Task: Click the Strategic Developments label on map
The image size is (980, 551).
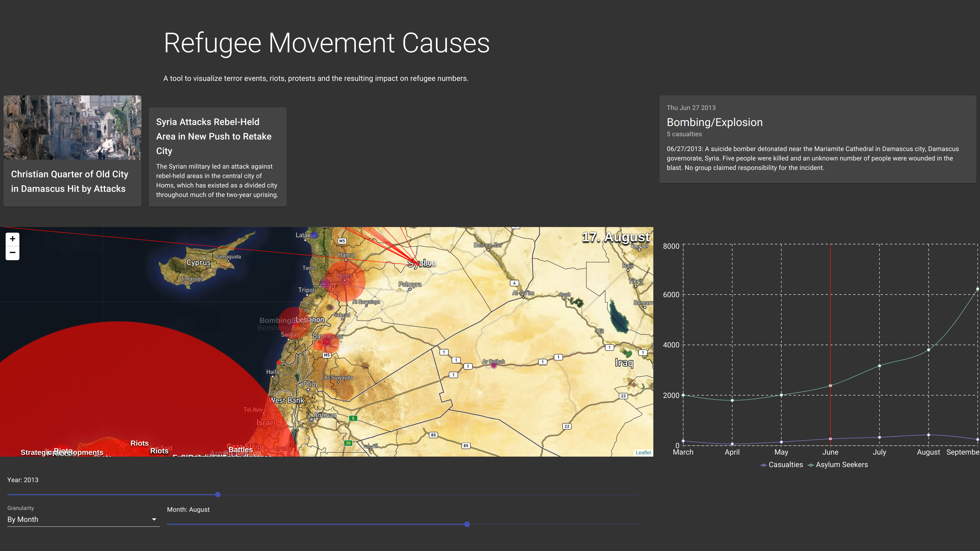Action: pos(62,452)
